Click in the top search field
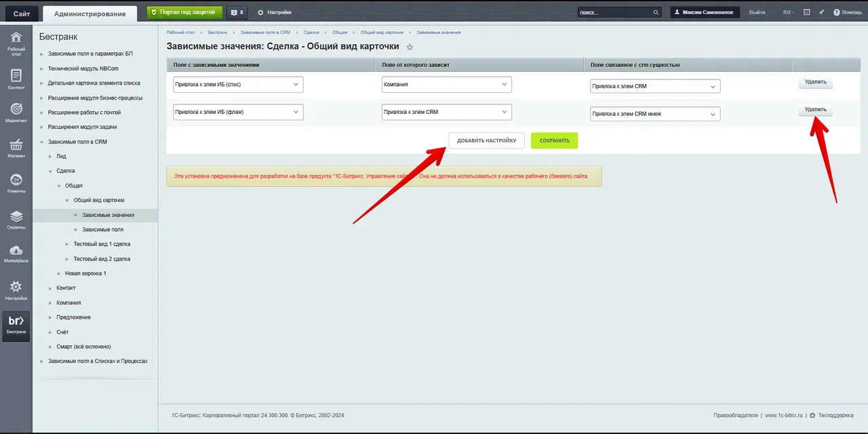868x434 pixels. pos(614,12)
